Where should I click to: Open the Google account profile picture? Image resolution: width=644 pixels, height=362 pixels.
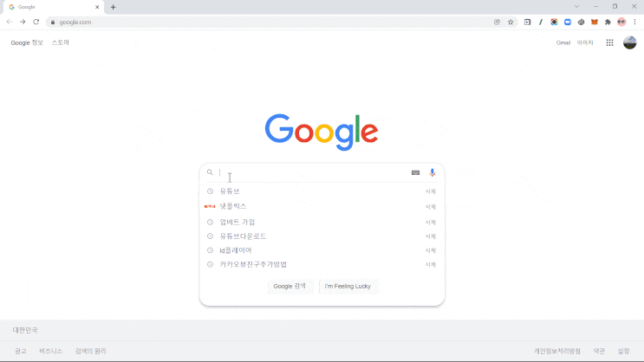tap(629, 42)
